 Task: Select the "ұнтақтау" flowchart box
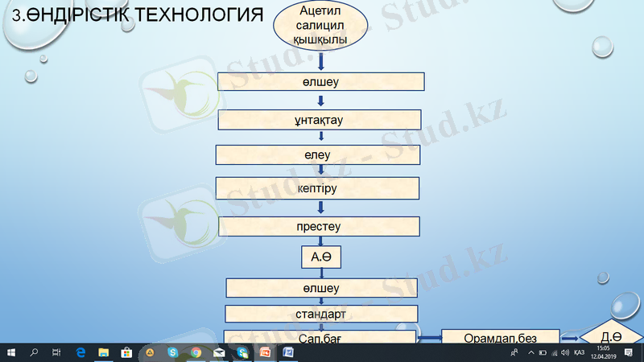point(320,120)
